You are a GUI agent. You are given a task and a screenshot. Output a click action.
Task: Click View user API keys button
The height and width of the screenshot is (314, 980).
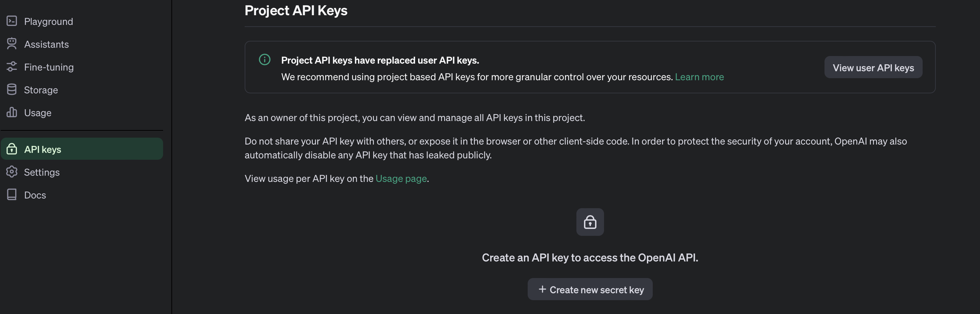point(873,67)
